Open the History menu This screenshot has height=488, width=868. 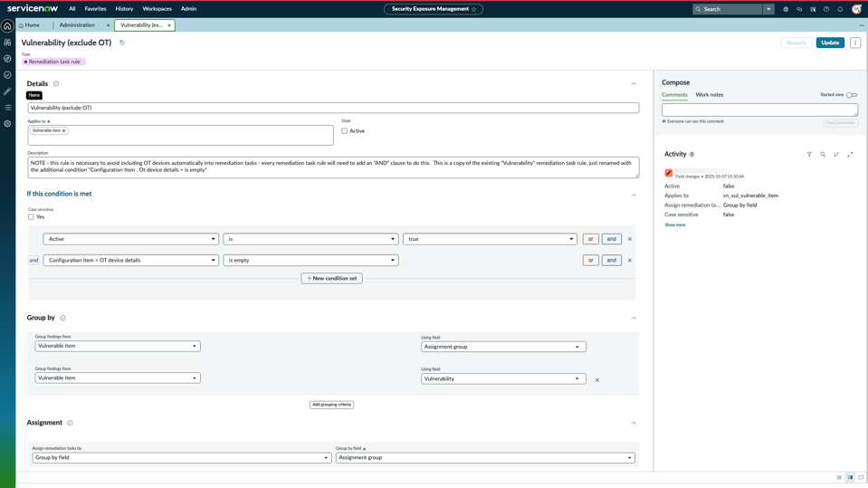click(124, 9)
